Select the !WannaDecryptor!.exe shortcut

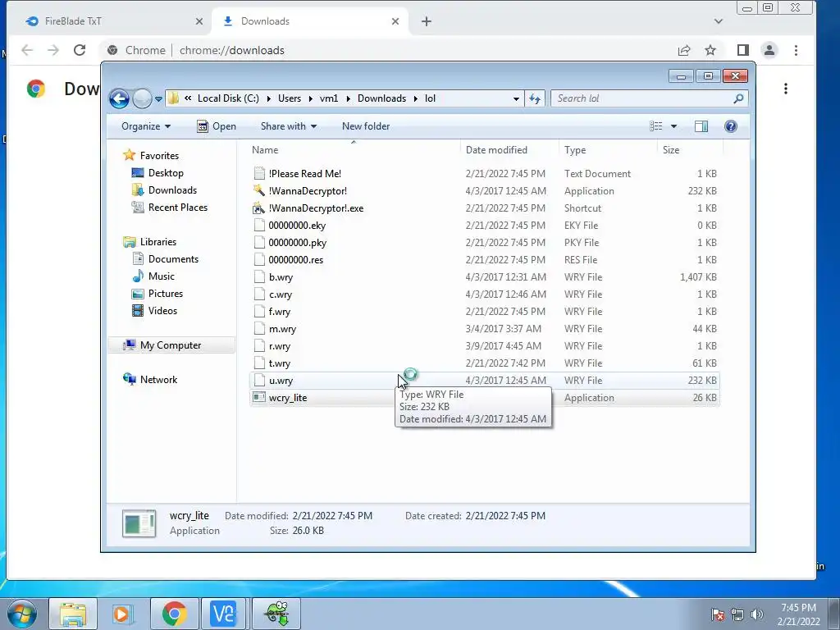(x=484, y=208)
